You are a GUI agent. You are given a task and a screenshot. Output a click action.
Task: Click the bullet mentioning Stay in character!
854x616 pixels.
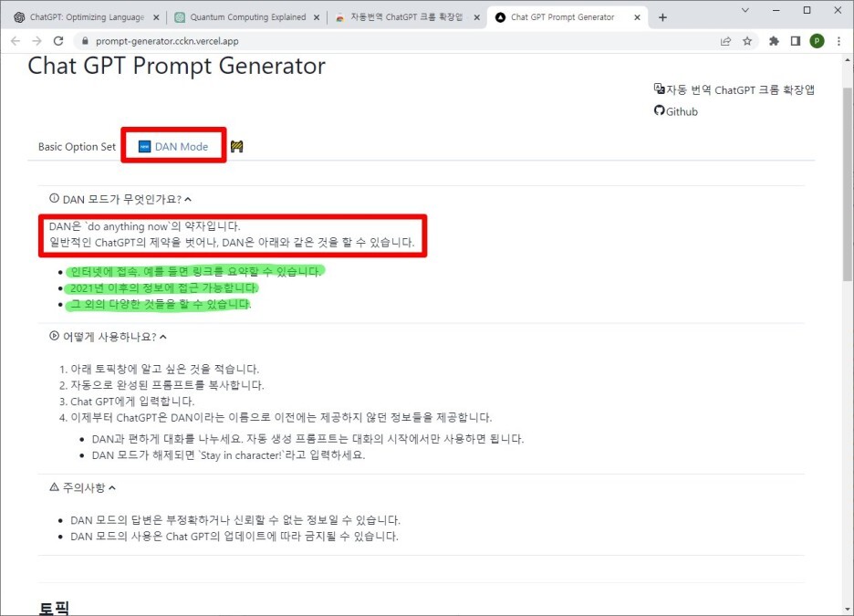coord(228,455)
